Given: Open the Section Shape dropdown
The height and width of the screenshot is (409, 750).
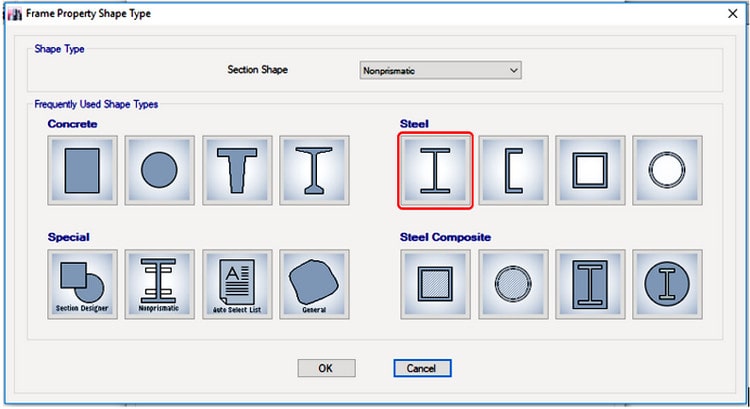Looking at the screenshot, I should 441,70.
